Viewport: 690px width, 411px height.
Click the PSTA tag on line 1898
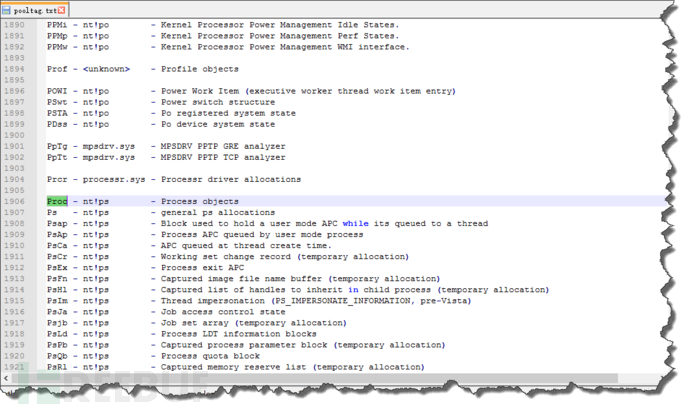pyautogui.click(x=57, y=113)
